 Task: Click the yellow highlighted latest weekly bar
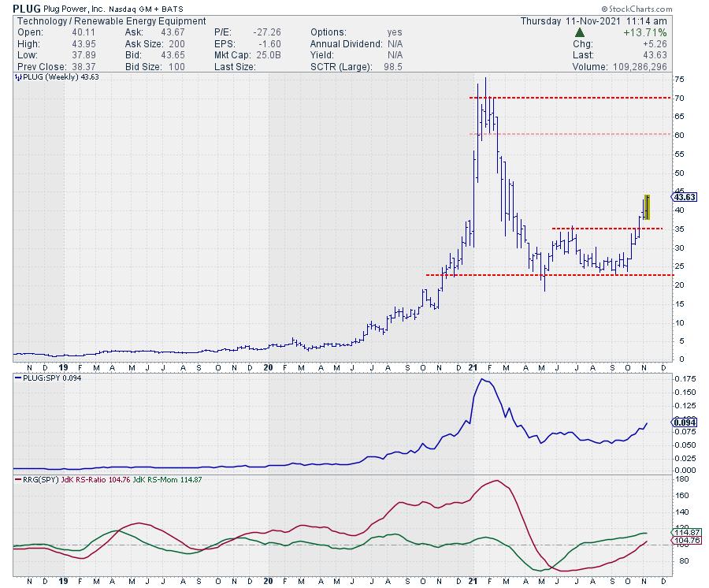point(646,207)
